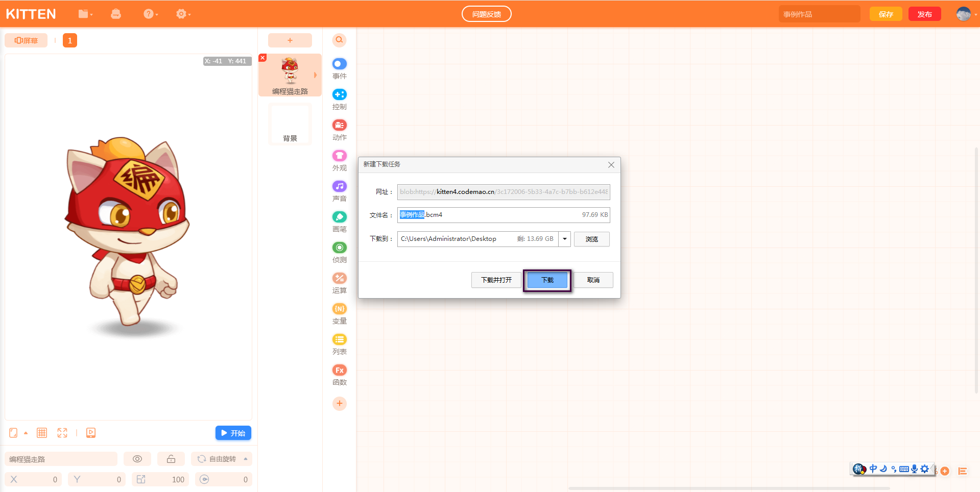Open the 声音 (Sound) block category
Viewport: 980px width, 492px height.
340,191
